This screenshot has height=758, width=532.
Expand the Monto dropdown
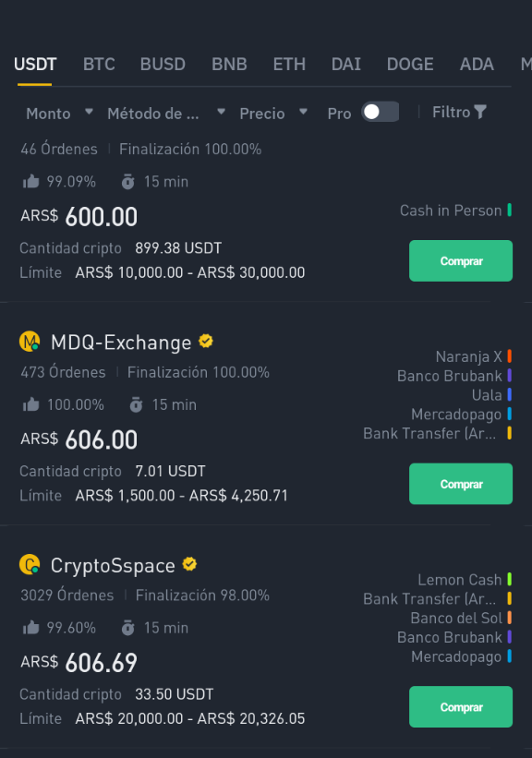(59, 114)
